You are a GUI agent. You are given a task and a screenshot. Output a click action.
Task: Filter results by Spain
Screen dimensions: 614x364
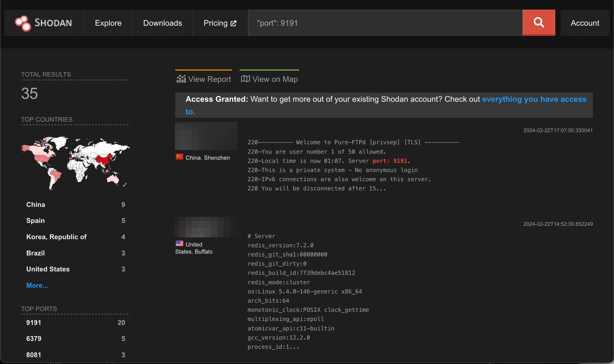[35, 221]
